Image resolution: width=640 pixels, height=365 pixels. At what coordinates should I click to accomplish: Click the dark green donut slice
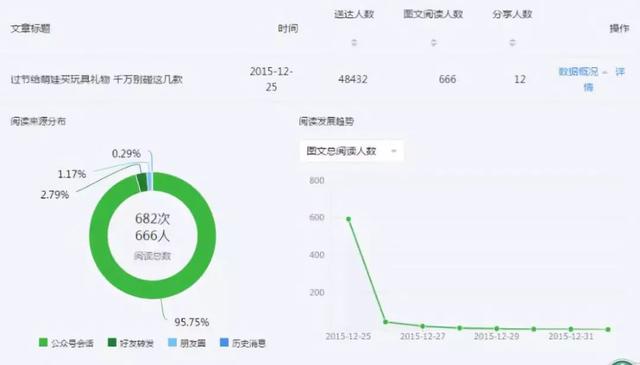142,182
